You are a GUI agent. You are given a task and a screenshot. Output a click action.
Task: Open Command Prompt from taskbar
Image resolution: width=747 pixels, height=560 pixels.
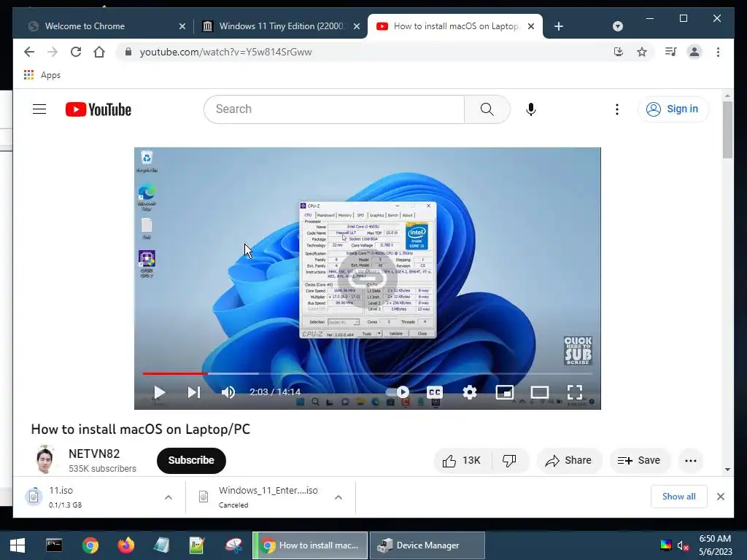click(x=54, y=545)
